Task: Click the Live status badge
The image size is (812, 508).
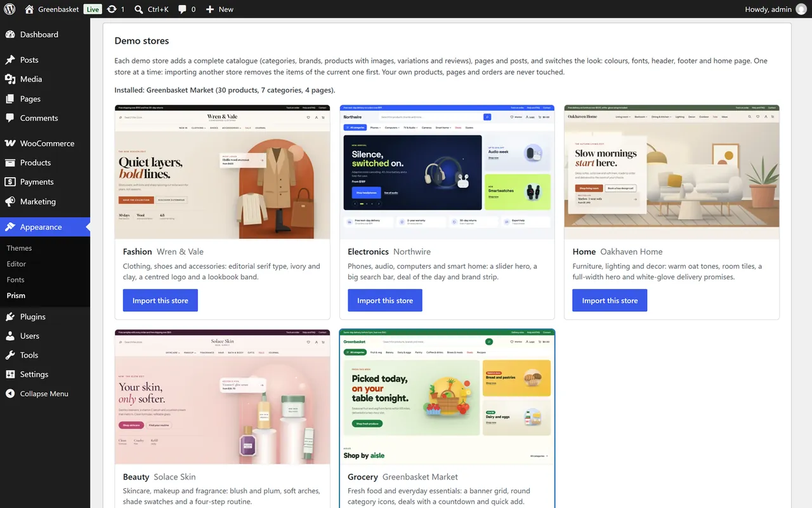Action: tap(93, 9)
